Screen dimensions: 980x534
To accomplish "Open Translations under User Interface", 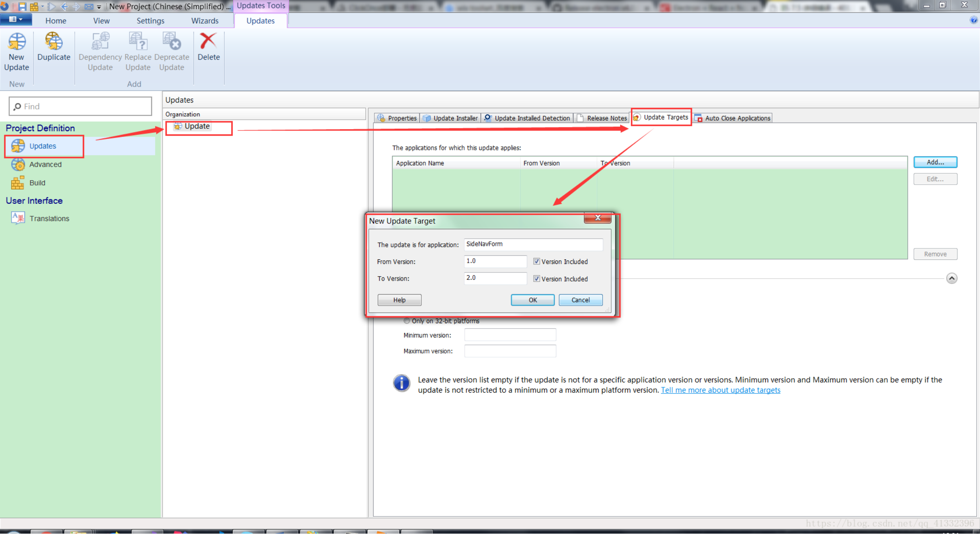I will coord(49,218).
